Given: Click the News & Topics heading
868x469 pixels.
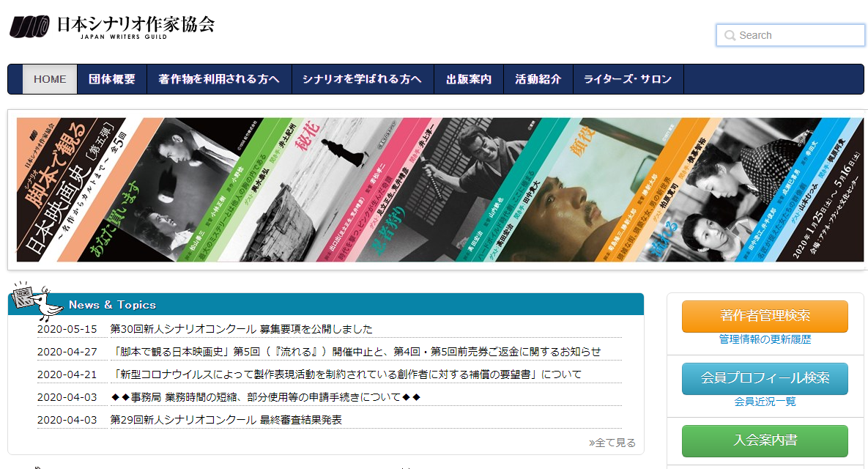Looking at the screenshot, I should coord(112,305).
